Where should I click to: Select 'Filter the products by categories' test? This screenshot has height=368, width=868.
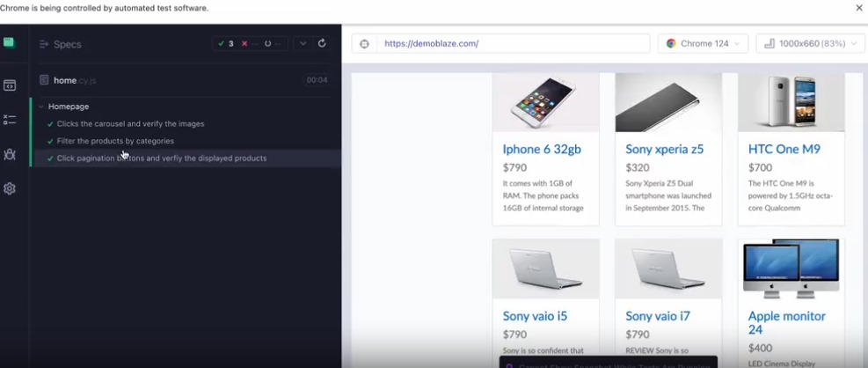pos(115,141)
